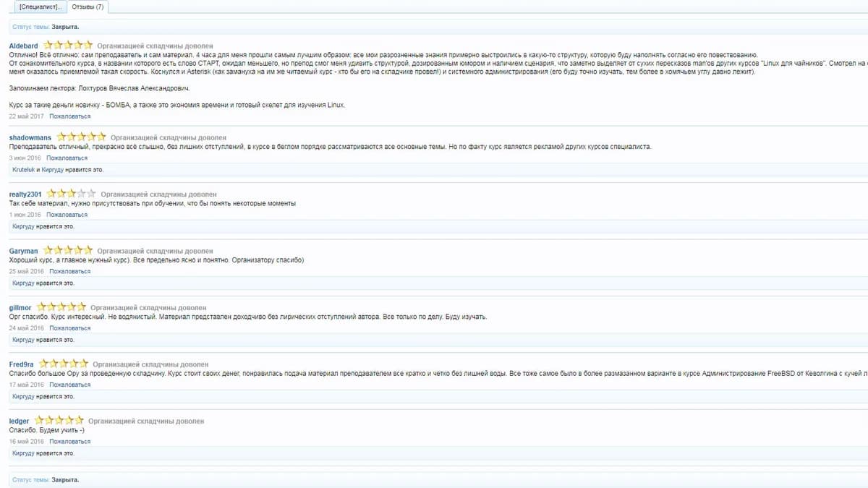This screenshot has height=488, width=868.
Task: Go to Garyman's profile
Action: click(x=24, y=252)
